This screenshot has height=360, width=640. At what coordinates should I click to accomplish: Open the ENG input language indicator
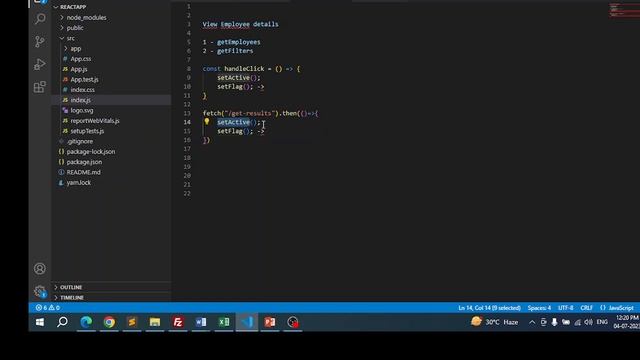point(602,322)
